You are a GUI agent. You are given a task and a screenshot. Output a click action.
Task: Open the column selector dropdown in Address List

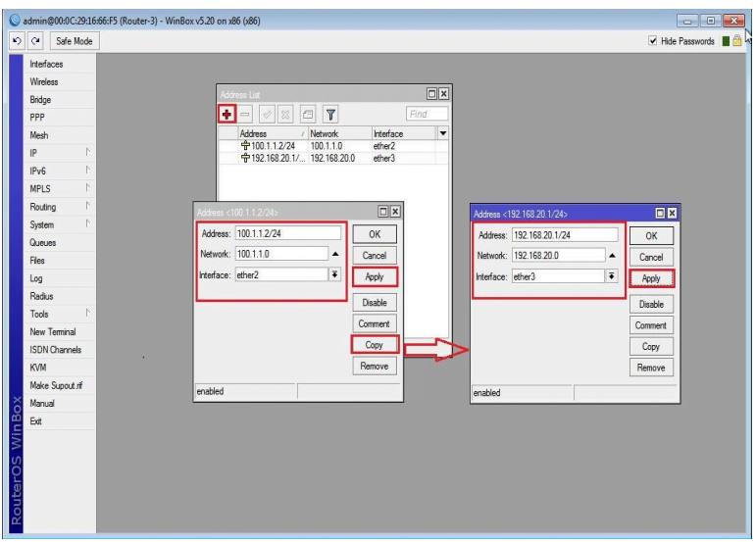[x=442, y=132]
